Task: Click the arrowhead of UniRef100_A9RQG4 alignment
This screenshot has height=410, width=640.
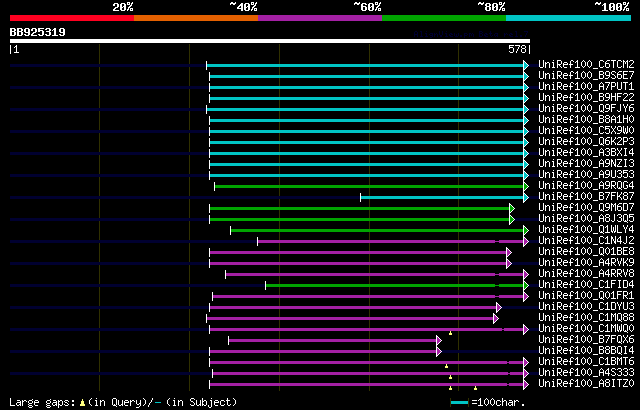Action: (526, 186)
